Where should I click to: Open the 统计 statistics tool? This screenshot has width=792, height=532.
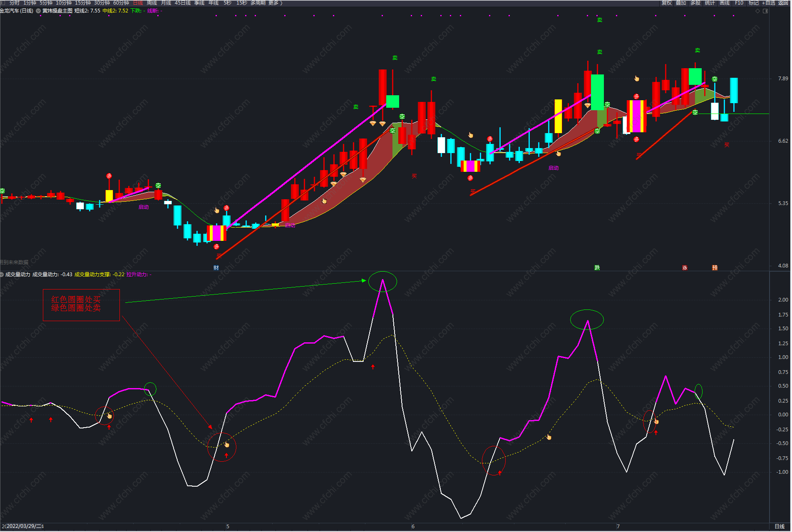[x=710, y=3]
